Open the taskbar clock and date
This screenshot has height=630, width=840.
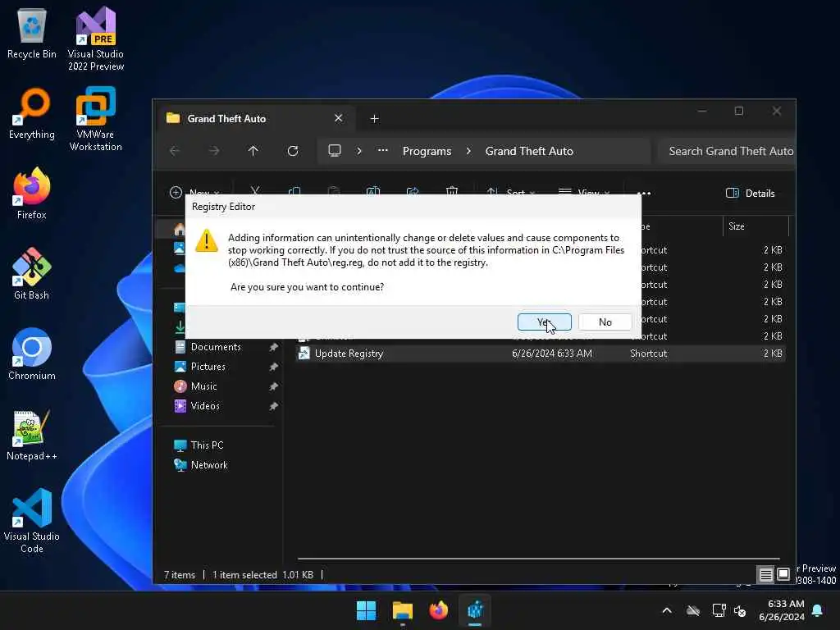782,610
